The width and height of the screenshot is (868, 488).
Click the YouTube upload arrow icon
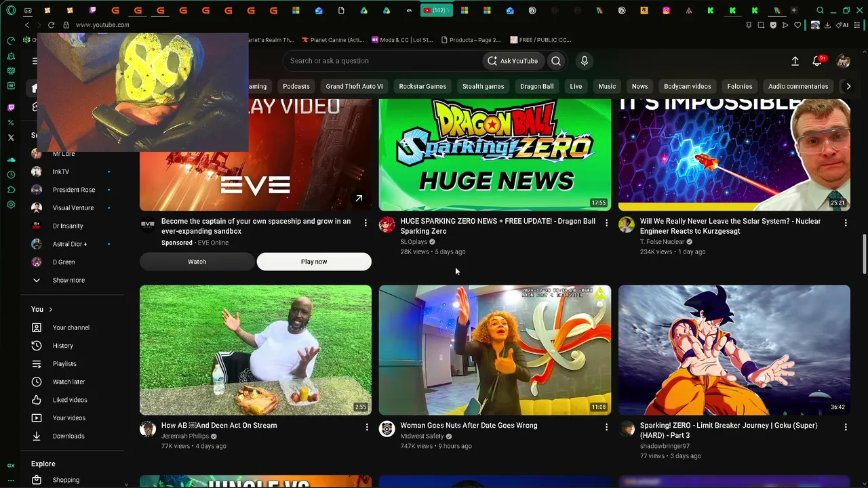click(795, 61)
